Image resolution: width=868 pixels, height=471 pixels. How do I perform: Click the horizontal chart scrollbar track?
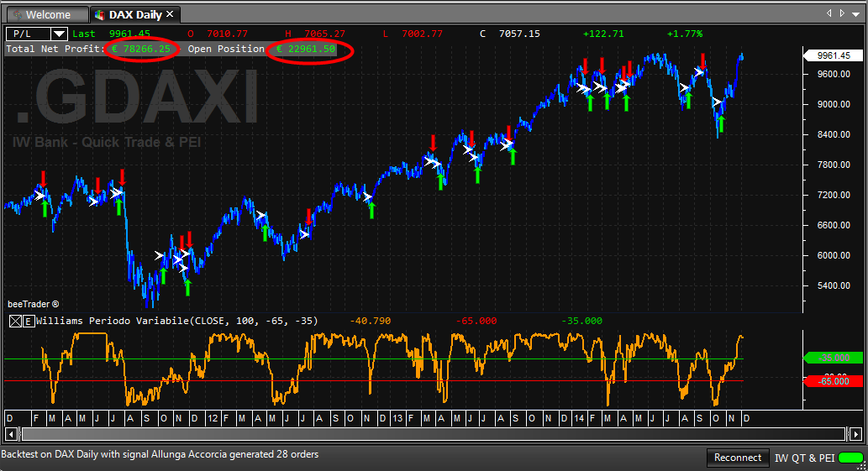[x=434, y=434]
